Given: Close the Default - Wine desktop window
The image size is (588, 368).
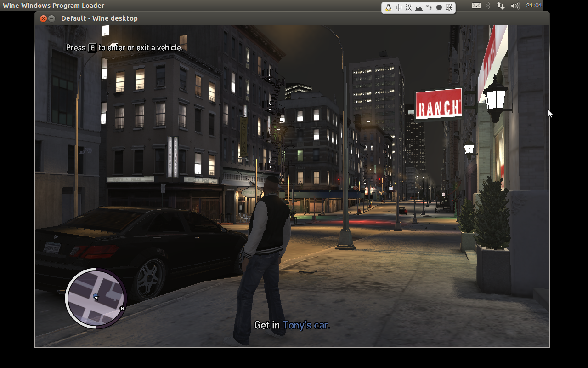Looking at the screenshot, I should click(43, 18).
